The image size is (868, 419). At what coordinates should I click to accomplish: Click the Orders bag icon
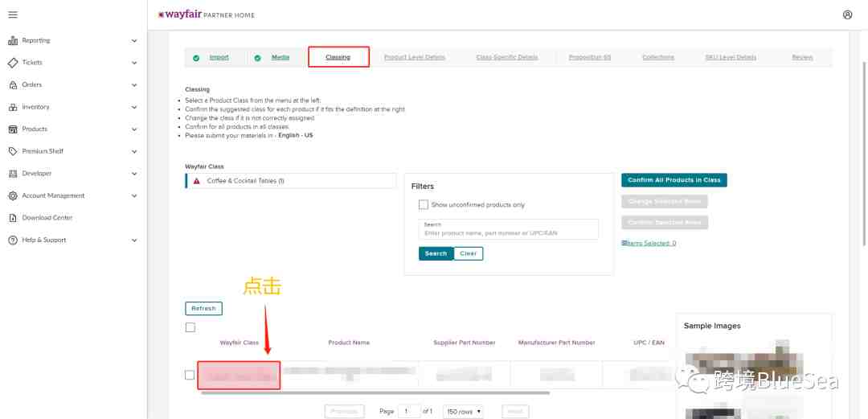[x=13, y=84]
